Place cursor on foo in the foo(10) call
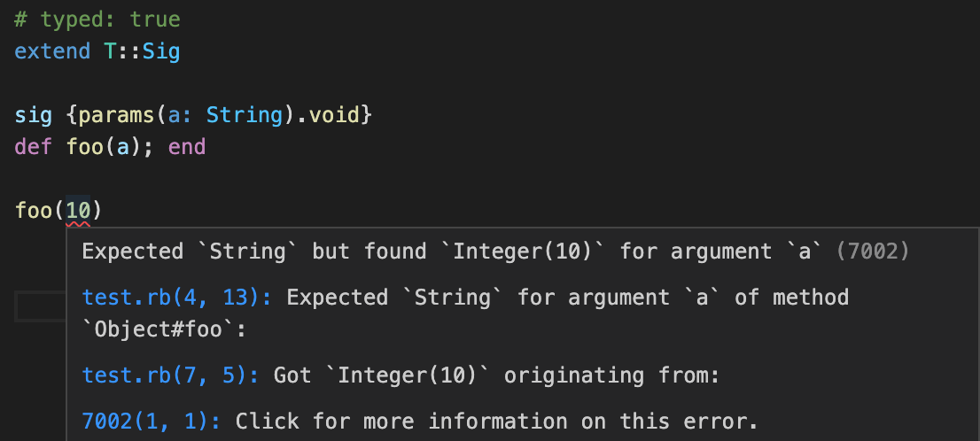The width and height of the screenshot is (980, 441). tap(34, 211)
